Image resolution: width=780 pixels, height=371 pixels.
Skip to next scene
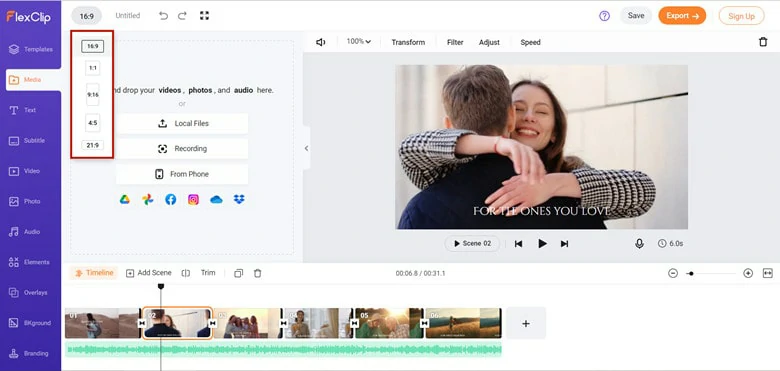pos(564,244)
